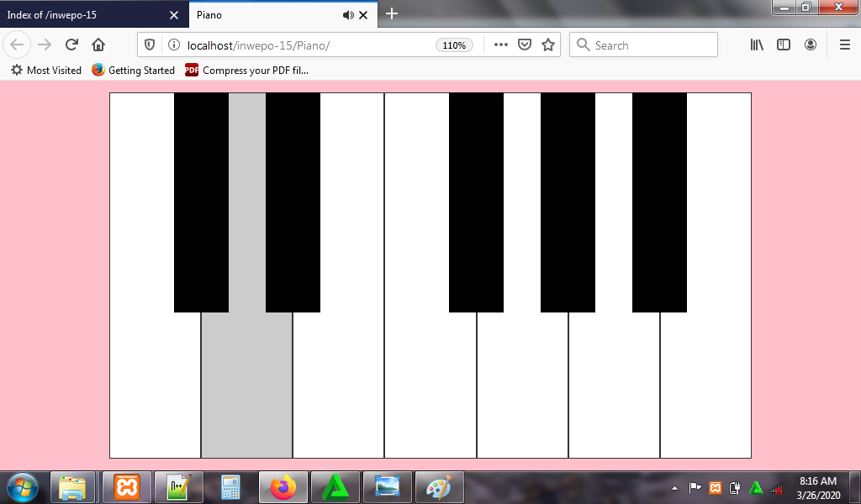Open tracking protection shield info

point(150,45)
